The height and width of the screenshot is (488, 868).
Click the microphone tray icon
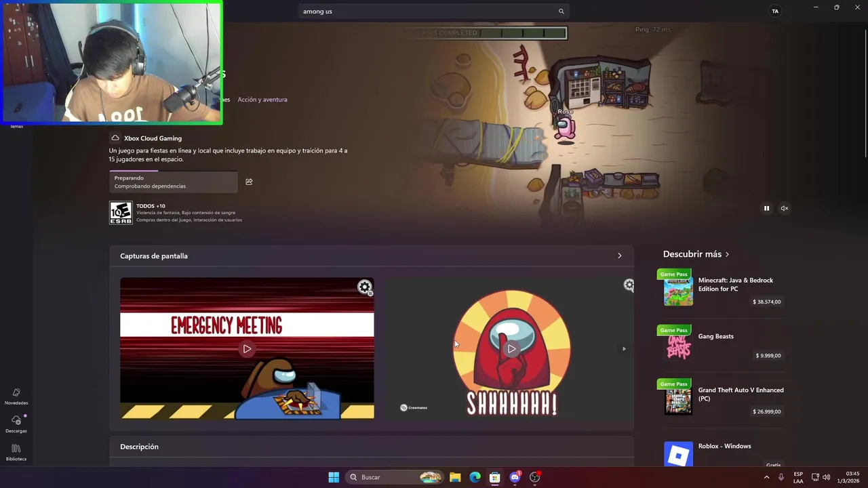point(781,477)
